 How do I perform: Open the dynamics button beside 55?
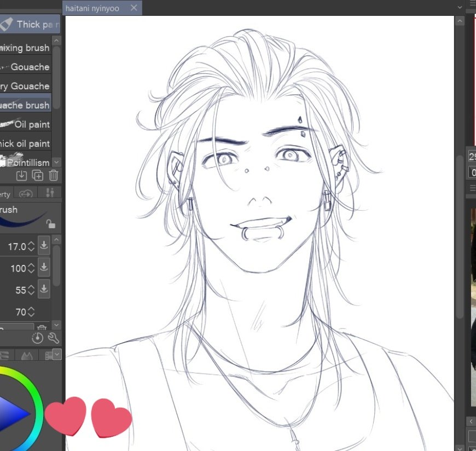click(44, 289)
